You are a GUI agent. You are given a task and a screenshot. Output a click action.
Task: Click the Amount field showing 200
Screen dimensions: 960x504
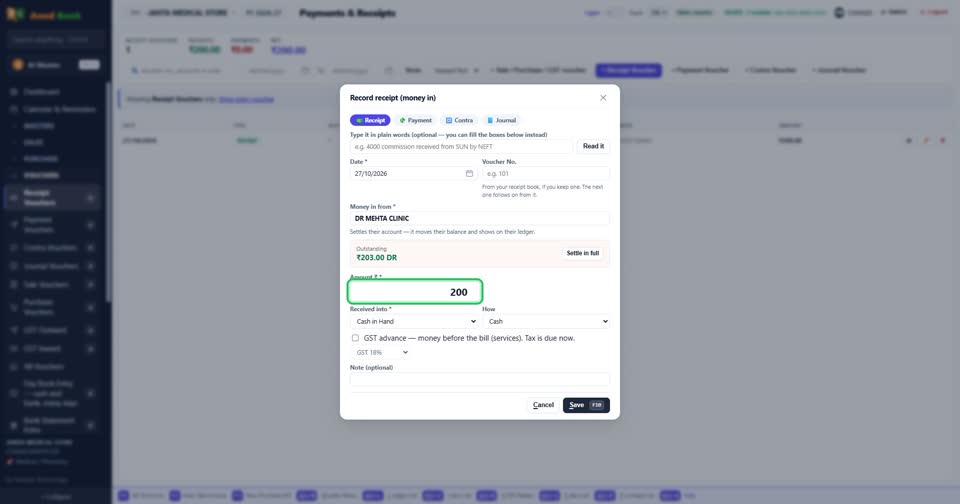click(415, 292)
